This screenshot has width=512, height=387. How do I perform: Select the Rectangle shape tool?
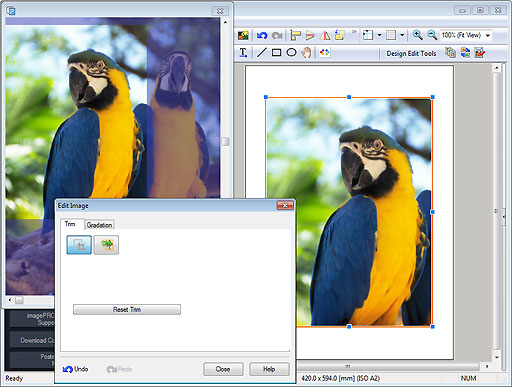point(276,53)
